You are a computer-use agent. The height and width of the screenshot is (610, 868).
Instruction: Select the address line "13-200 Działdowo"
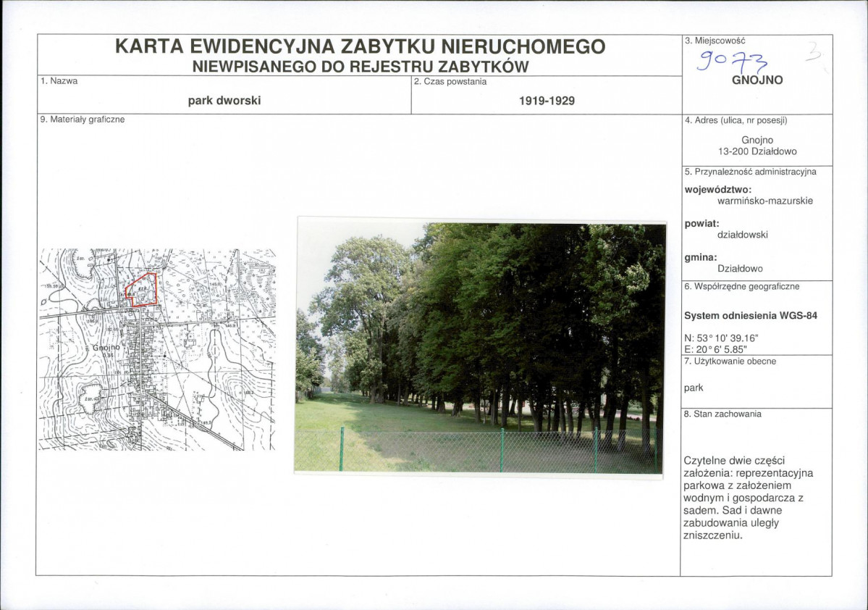tap(757, 151)
